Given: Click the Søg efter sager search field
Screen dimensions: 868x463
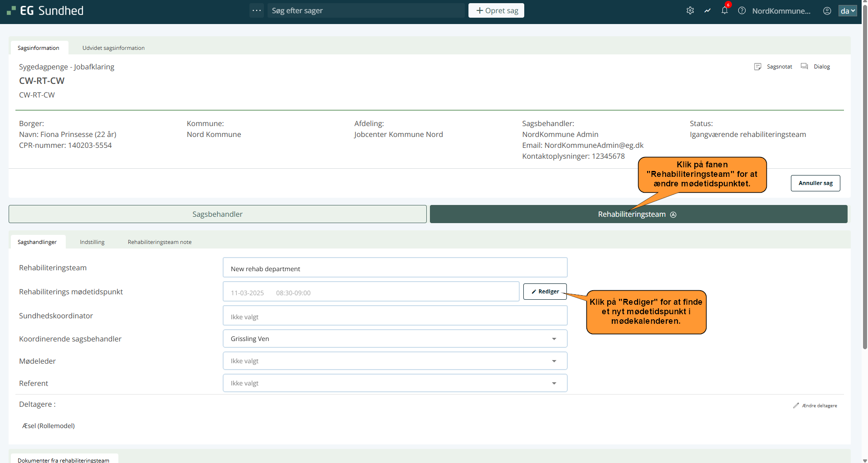Looking at the screenshot, I should tap(366, 10).
